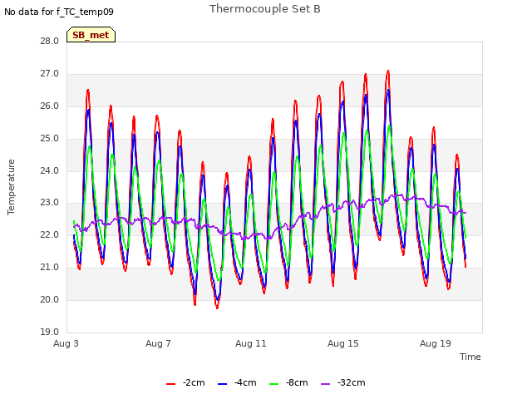The height and width of the screenshot is (399, 532).
Task: Click the Aug 15 x-axis tick label
Action: 343,343
